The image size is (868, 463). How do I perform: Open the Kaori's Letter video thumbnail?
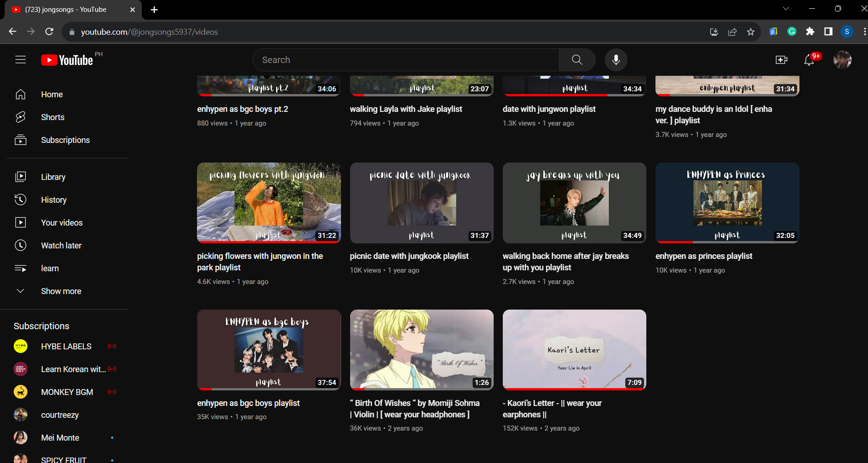(x=574, y=349)
